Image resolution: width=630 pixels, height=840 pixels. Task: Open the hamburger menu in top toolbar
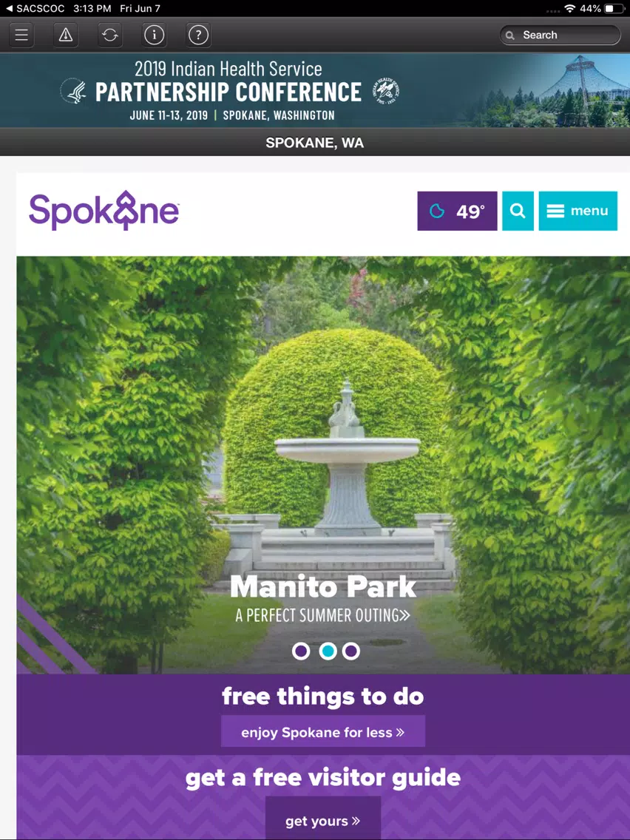click(x=21, y=35)
